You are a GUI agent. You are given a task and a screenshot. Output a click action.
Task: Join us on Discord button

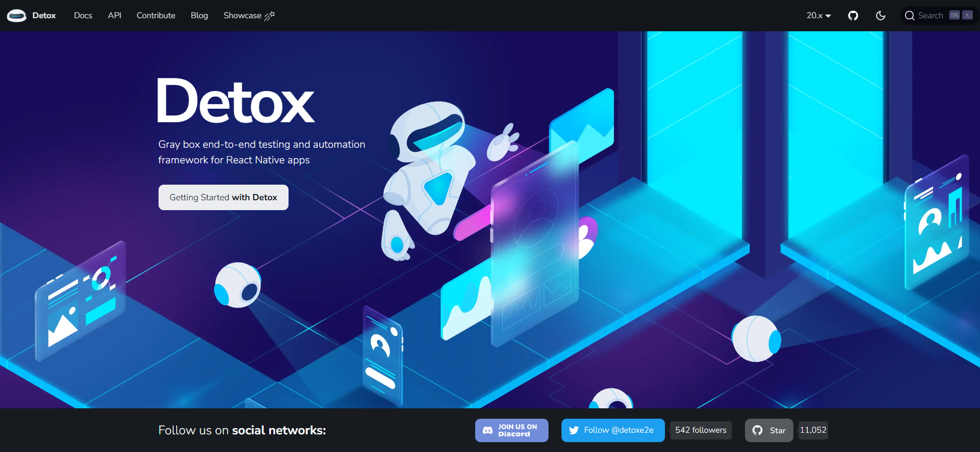tap(512, 431)
